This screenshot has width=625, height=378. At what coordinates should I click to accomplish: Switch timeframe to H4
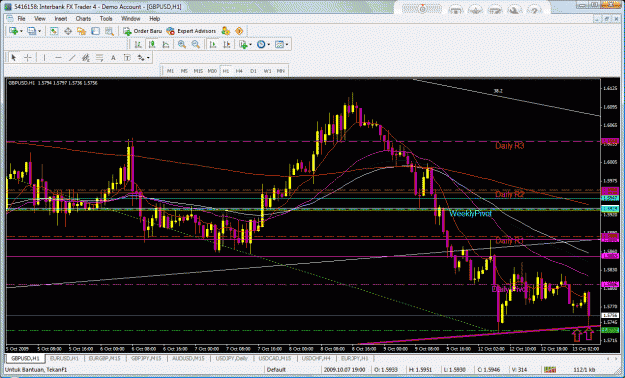pyautogui.click(x=239, y=71)
